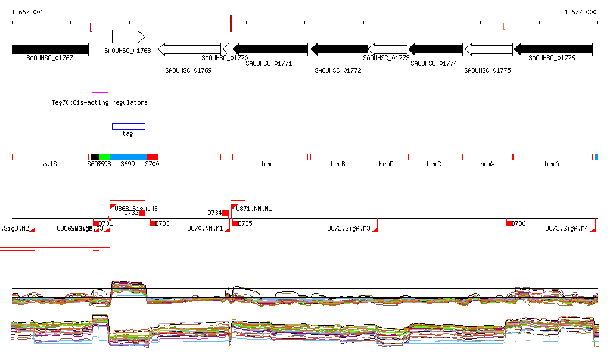Select the SAOUHSC_01771 black gene arrow

coord(270,49)
